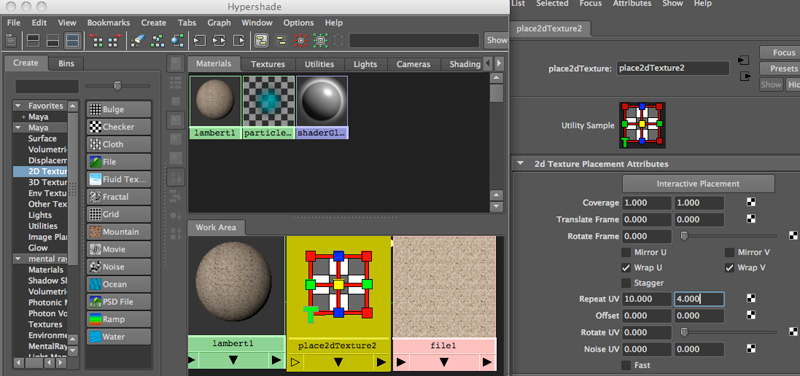Click the place2dTexture name input field

click(672, 68)
